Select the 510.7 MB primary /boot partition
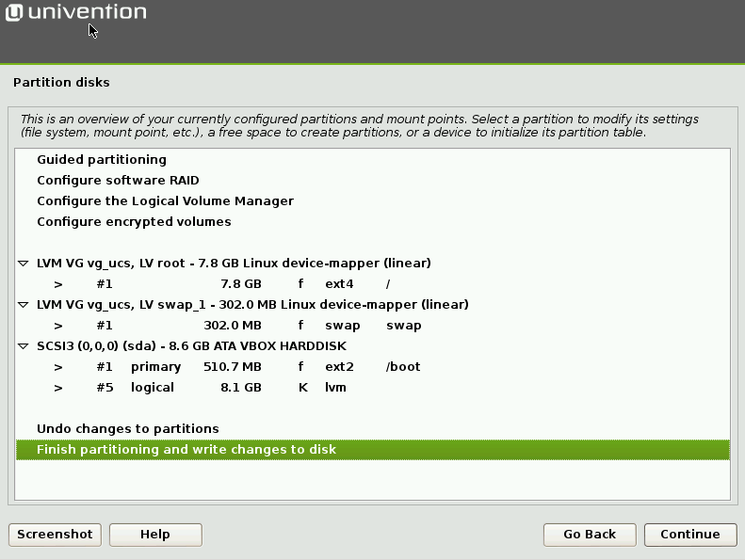The image size is (745, 560). pyautogui.click(x=373, y=367)
